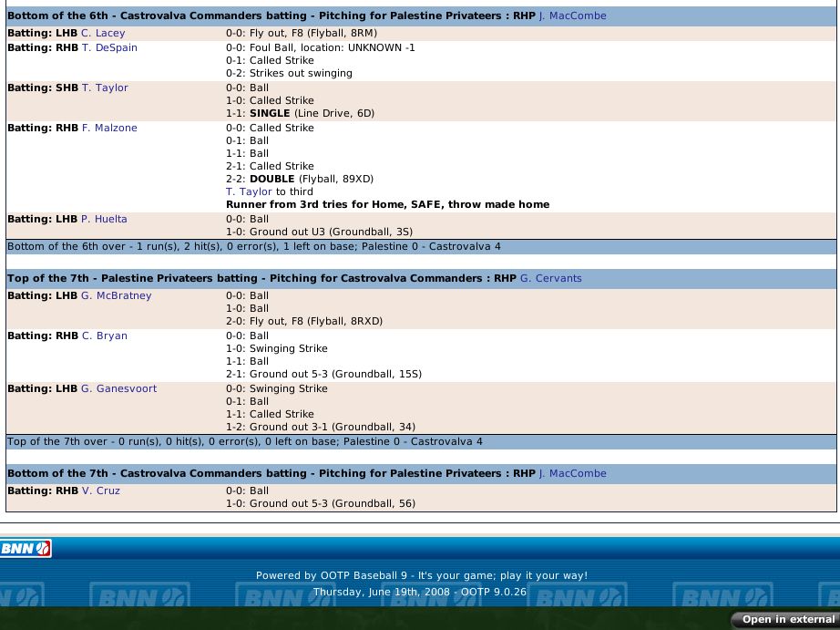Click T. Taylor link before 'to third'
Image resolution: width=840 pixels, height=630 pixels.
[249, 191]
